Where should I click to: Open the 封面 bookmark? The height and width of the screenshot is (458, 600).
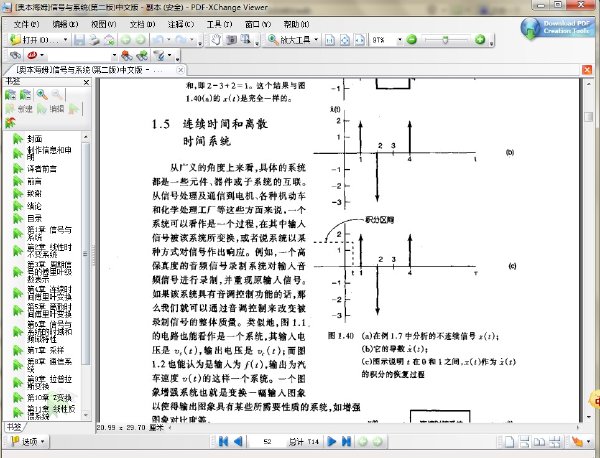tap(35, 139)
